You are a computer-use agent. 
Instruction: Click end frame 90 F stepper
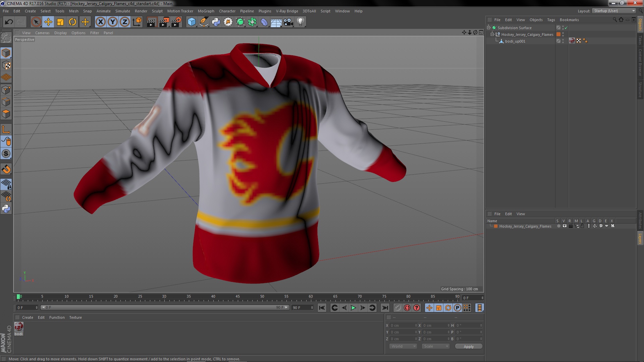312,307
